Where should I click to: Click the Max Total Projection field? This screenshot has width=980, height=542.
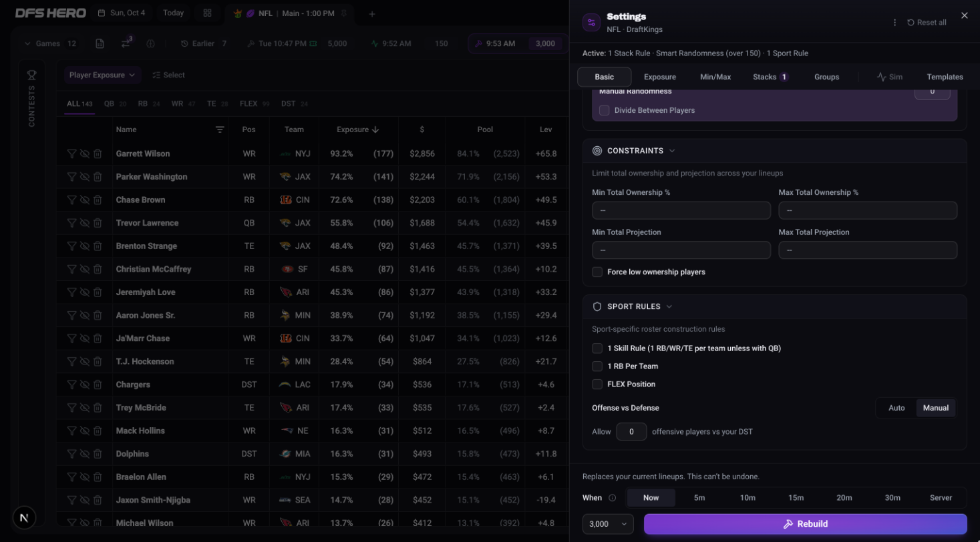[x=868, y=250]
